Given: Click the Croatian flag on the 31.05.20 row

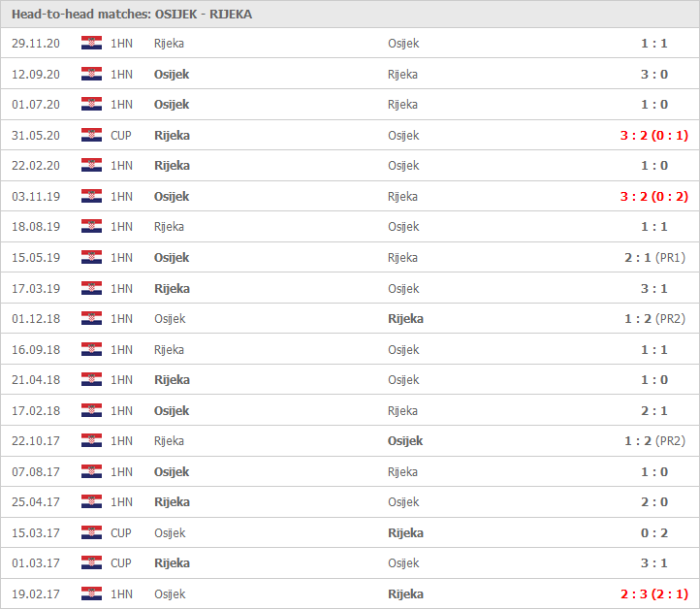Looking at the screenshot, I should (91, 135).
